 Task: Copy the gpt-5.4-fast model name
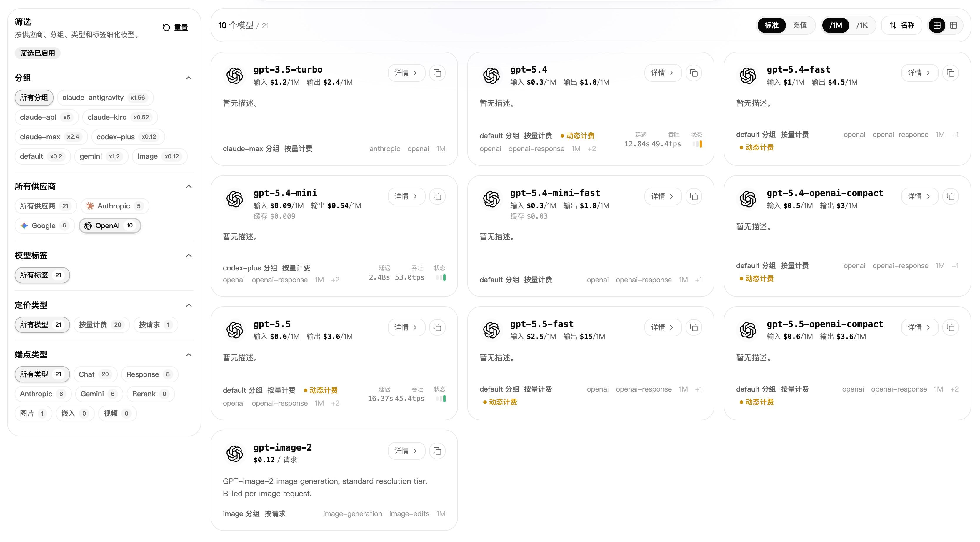[950, 73]
